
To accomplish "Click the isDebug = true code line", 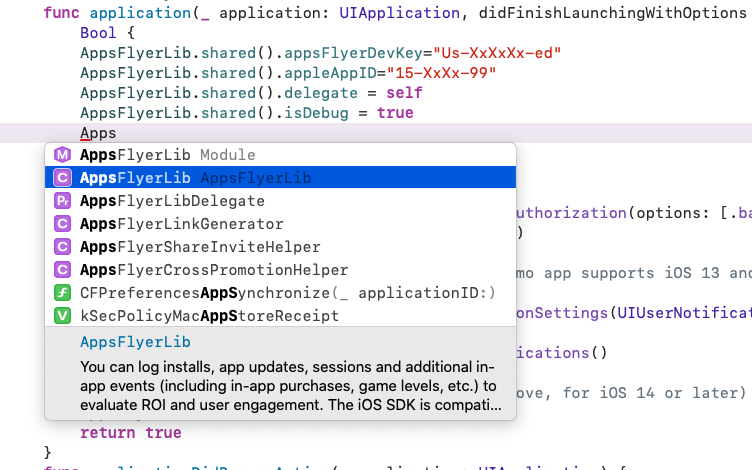I will point(247,113).
